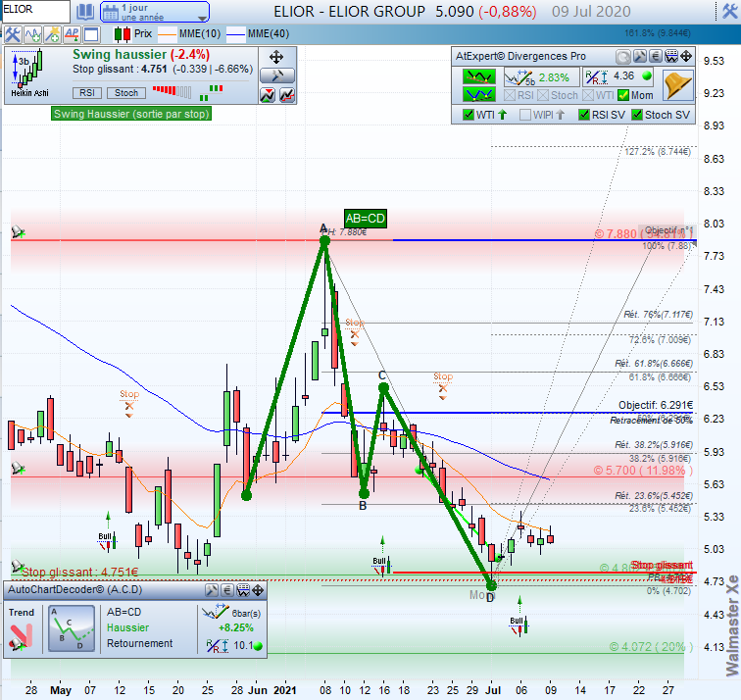
Task: Click the refresh circle in Divergences Pro header
Action: point(622,57)
